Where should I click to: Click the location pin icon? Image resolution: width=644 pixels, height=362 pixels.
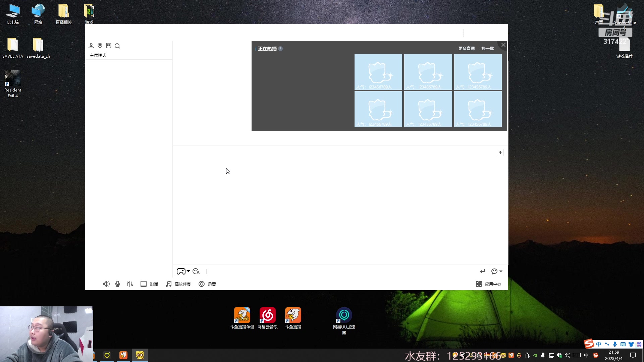(100, 46)
